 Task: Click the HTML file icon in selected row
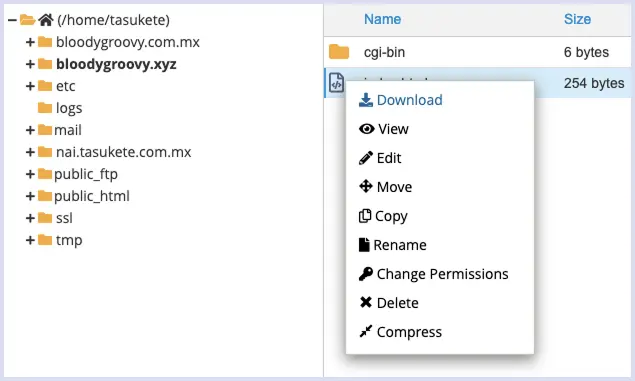click(336, 83)
